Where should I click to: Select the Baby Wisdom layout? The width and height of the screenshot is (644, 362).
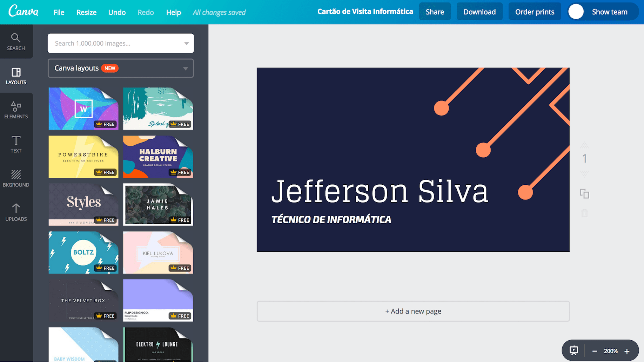[83, 344]
